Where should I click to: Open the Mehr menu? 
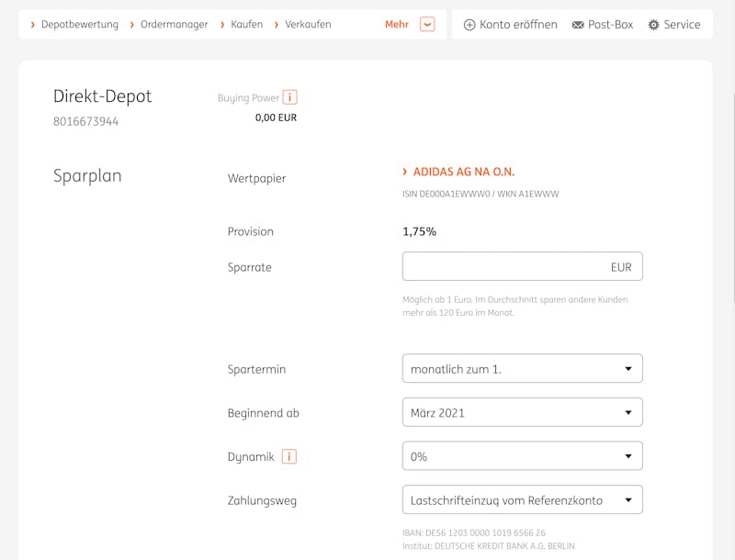pos(397,25)
